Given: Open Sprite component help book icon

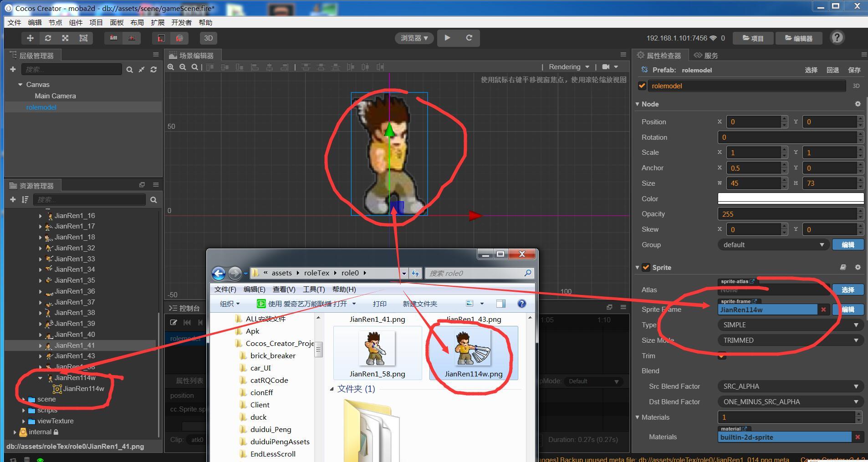Looking at the screenshot, I should coord(843,268).
